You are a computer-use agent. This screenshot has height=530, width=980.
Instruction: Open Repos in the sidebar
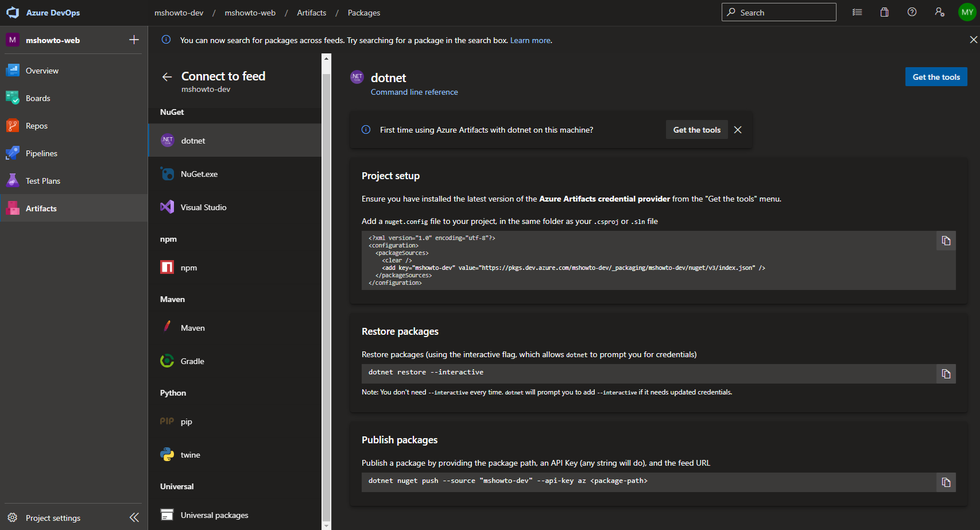coord(73,126)
